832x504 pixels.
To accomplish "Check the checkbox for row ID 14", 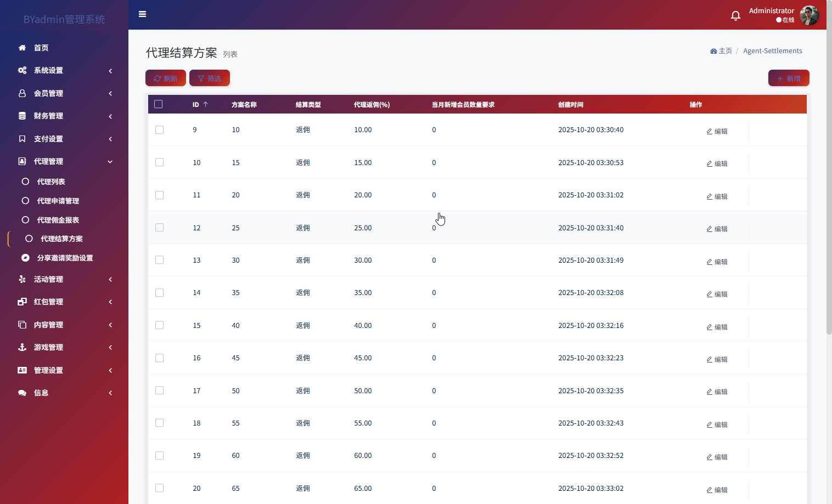I will tap(160, 293).
